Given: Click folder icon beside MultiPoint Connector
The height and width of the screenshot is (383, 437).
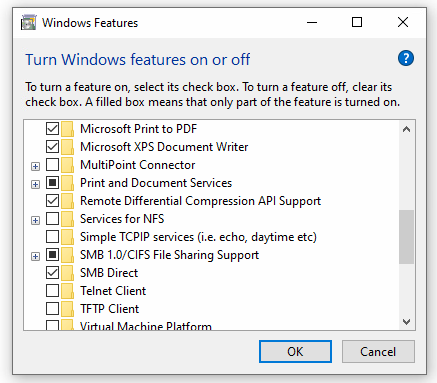Looking at the screenshot, I should (x=67, y=165).
